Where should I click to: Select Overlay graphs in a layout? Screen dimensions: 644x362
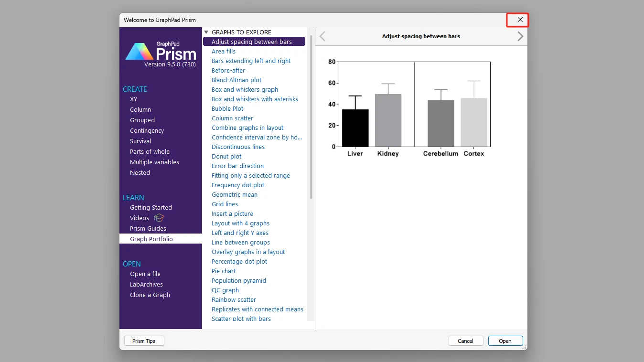(x=248, y=252)
